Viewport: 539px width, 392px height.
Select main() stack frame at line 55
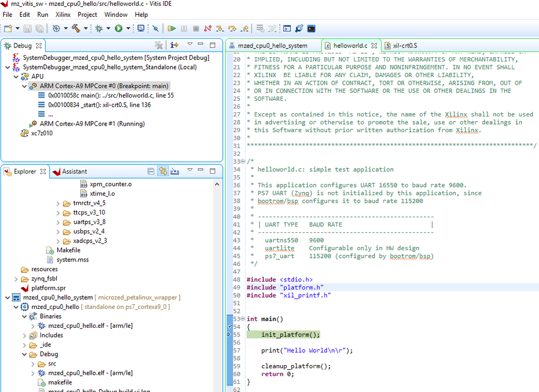(x=110, y=95)
